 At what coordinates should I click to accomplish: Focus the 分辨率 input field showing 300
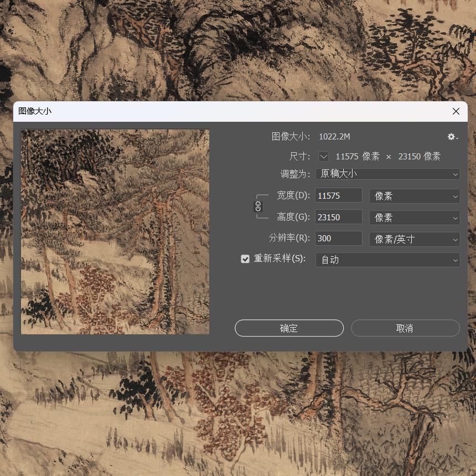339,239
